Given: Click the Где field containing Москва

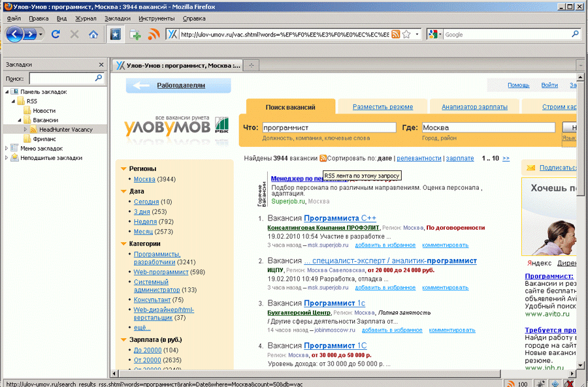Looking at the screenshot, I should pyautogui.click(x=488, y=127).
